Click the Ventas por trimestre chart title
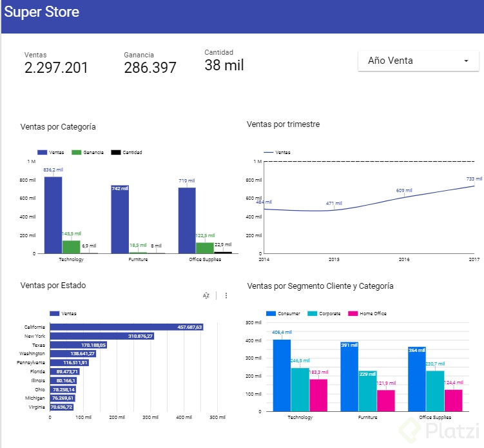Screen dimensions: 484x448 pos(284,124)
